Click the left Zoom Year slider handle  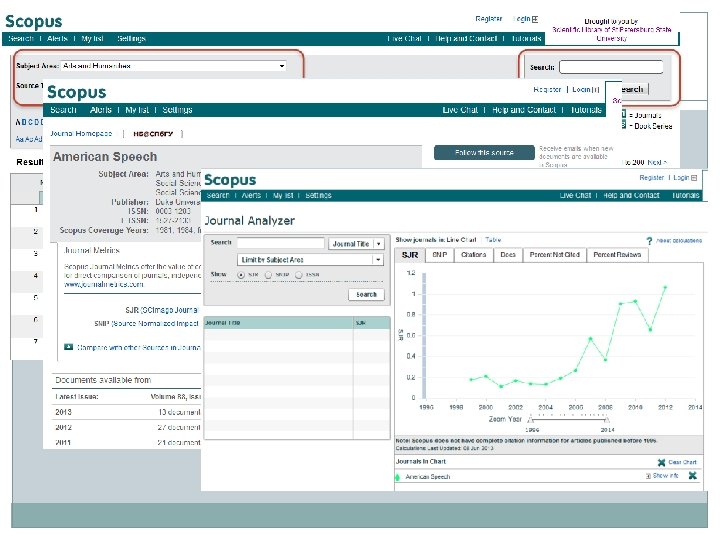pos(531,420)
